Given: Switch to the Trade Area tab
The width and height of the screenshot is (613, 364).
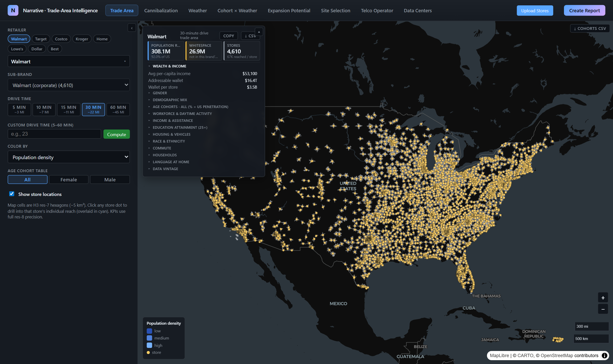Looking at the screenshot, I should 122,10.
